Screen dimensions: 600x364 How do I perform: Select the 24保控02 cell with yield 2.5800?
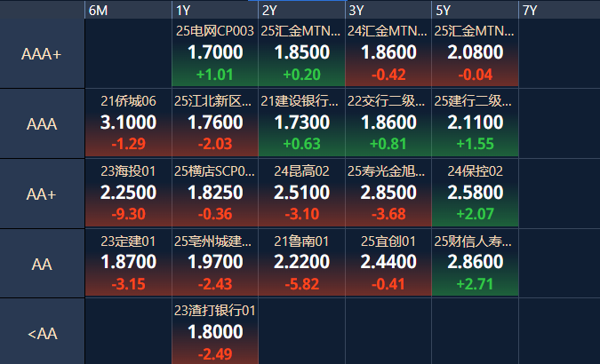475,193
